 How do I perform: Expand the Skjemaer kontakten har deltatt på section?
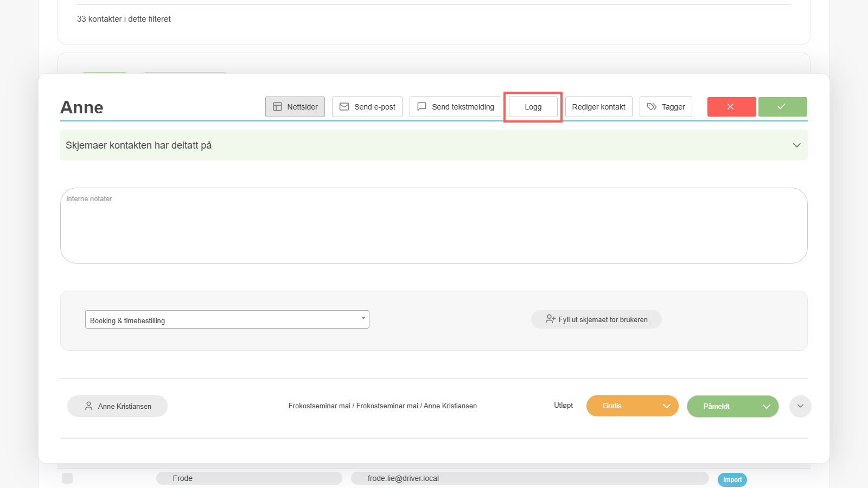[x=434, y=145]
